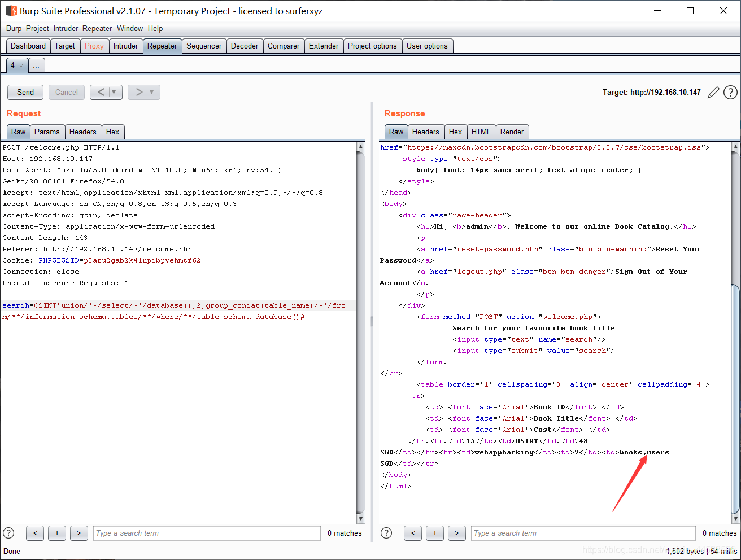Go to next match in response search
This screenshot has height=560, width=741.
point(457,533)
